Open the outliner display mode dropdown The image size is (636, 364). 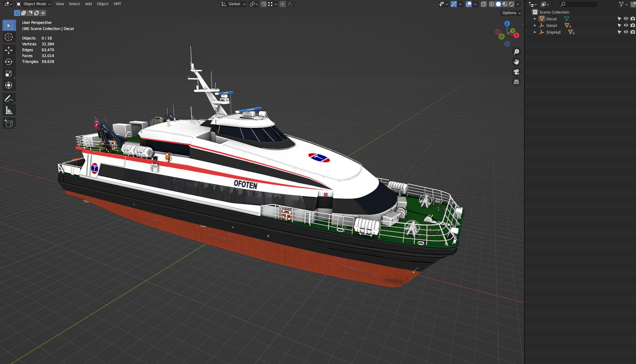tap(545, 4)
